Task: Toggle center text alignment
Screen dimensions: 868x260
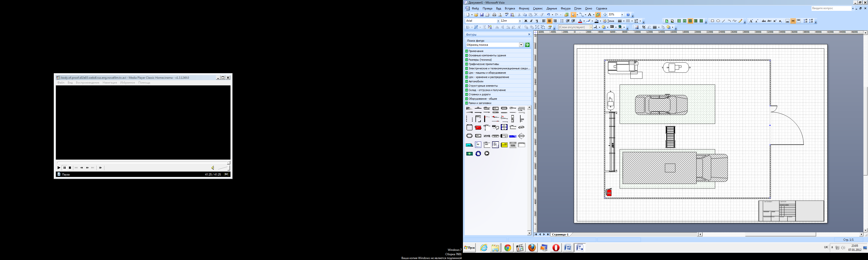Action: pyautogui.click(x=549, y=21)
